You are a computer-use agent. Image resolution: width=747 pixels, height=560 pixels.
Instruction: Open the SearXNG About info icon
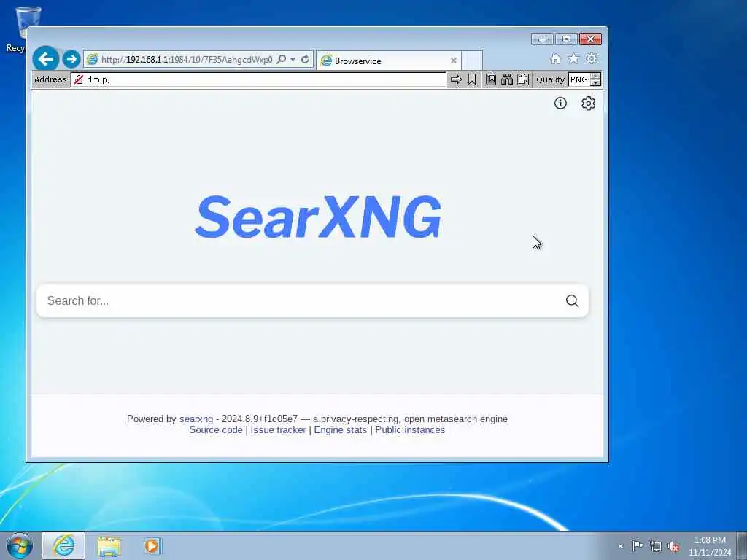(560, 104)
